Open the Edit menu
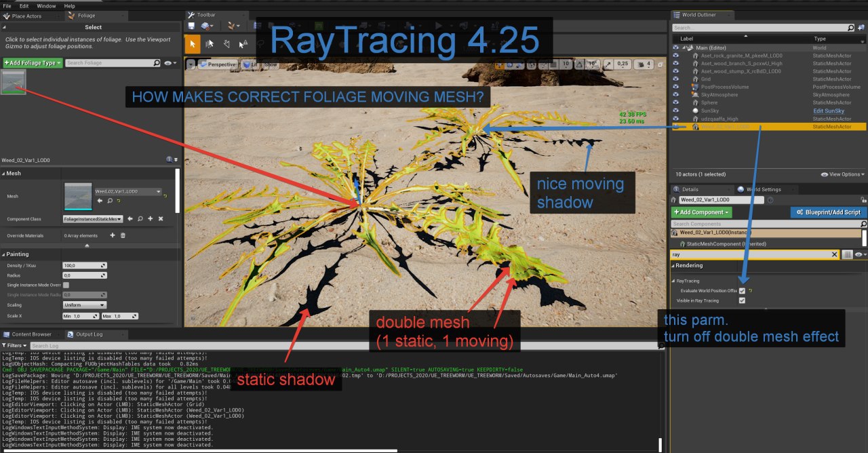Image resolution: width=868 pixels, height=453 pixels. (x=24, y=6)
